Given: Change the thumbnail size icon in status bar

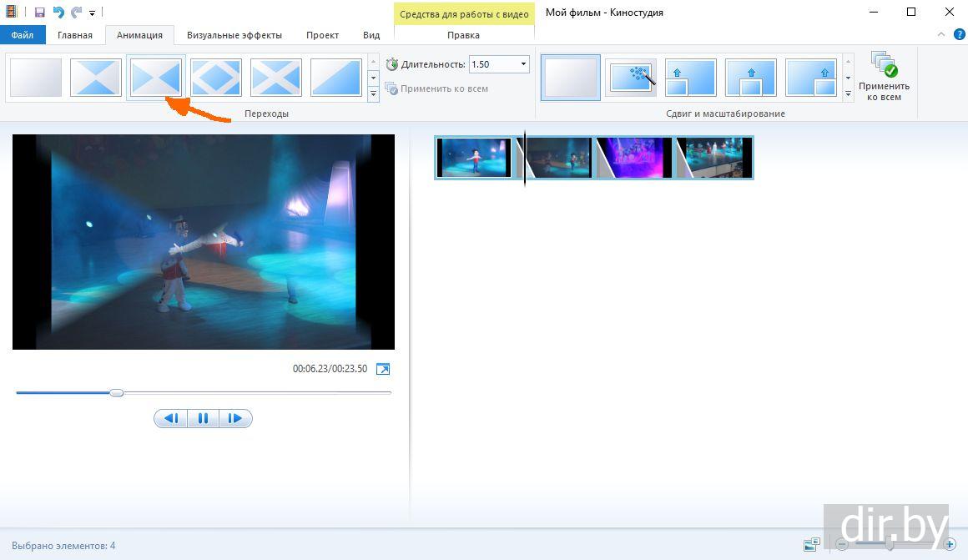Looking at the screenshot, I should point(811,545).
